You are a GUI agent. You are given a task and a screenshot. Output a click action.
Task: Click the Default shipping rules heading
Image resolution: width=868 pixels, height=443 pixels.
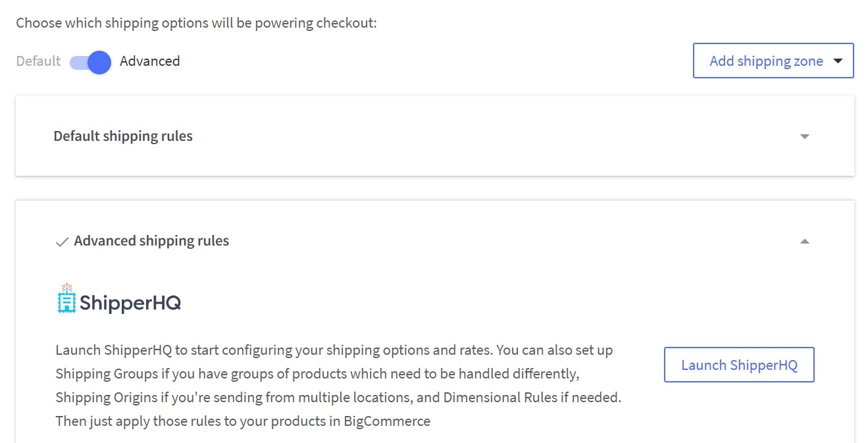(123, 136)
